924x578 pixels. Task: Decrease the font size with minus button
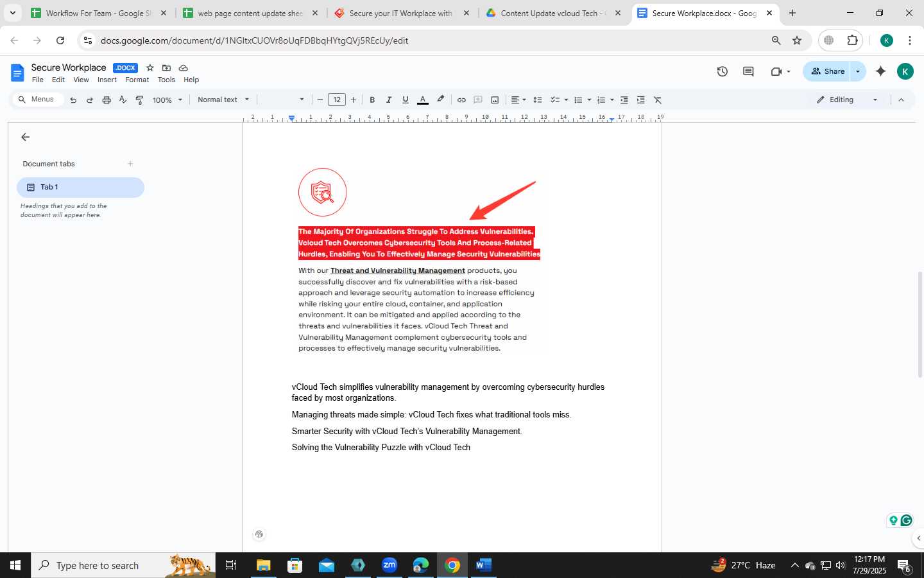pos(320,100)
